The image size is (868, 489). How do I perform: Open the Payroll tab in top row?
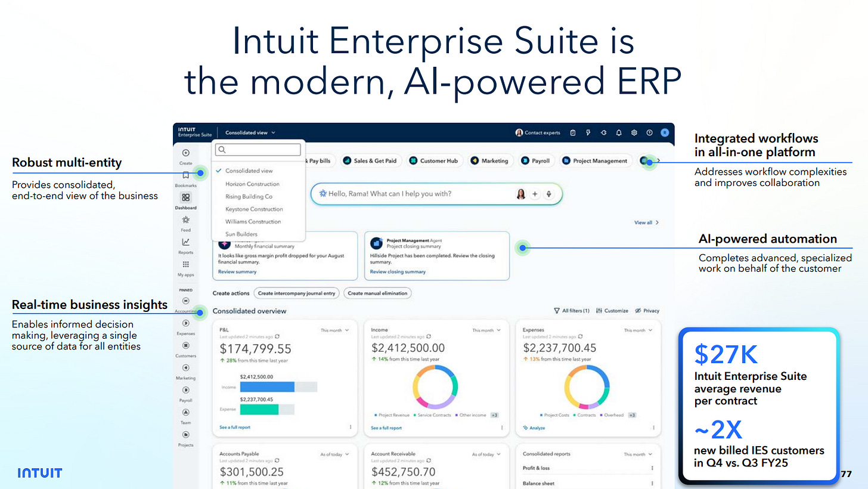point(535,160)
